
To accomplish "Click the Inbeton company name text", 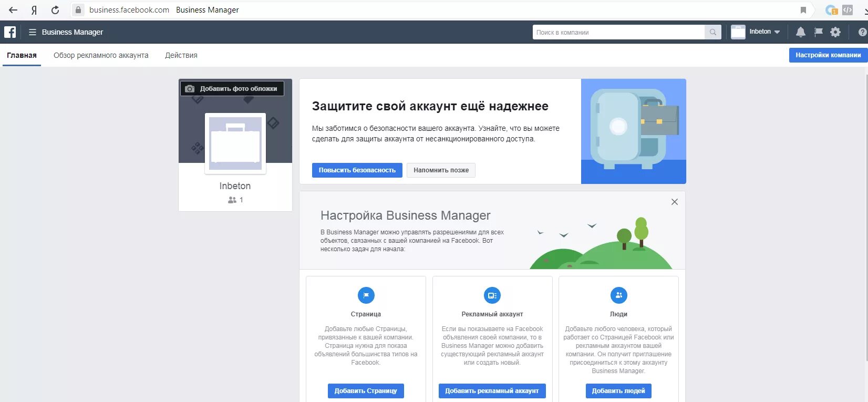I will (235, 186).
